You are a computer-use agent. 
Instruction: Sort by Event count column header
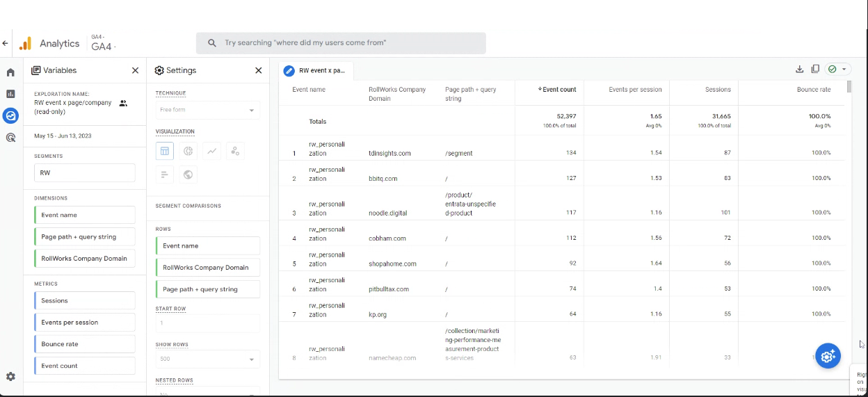556,90
